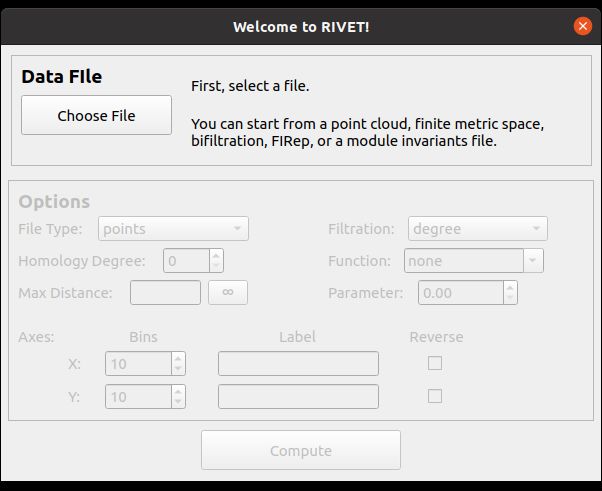
Task: Expand the Function none combo box arrow
Action: pyautogui.click(x=533, y=261)
